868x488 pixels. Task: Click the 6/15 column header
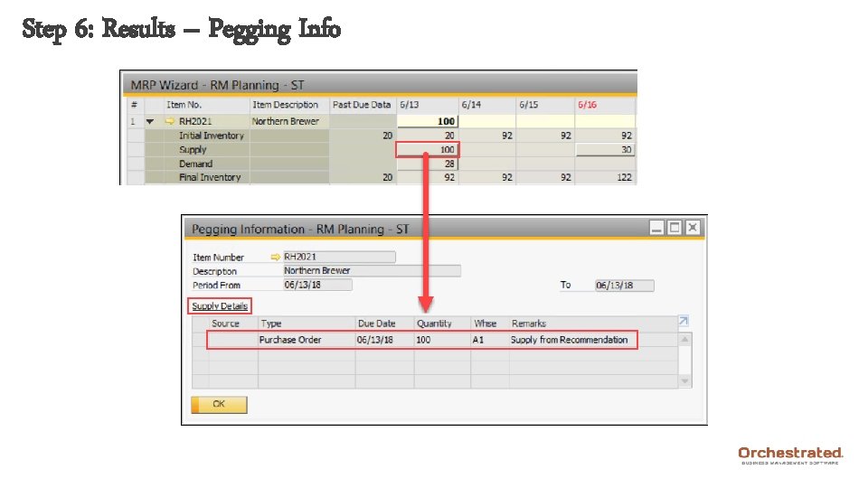pos(545,105)
